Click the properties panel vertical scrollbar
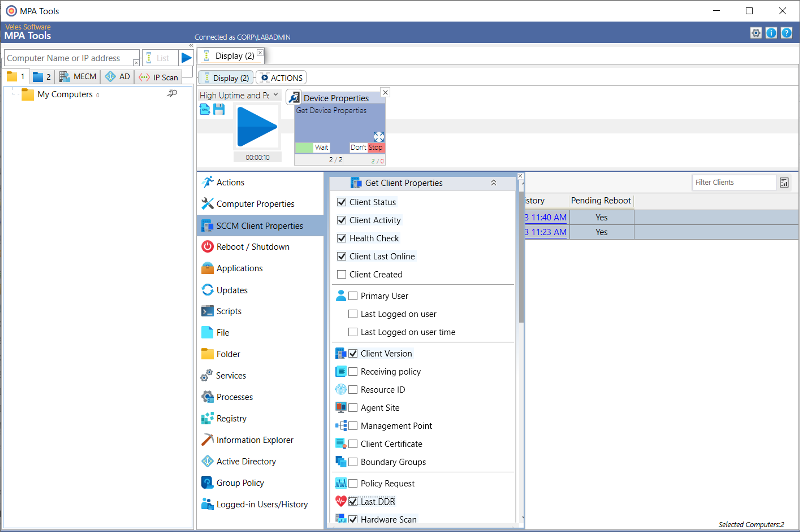The width and height of the screenshot is (800, 532). (521, 257)
